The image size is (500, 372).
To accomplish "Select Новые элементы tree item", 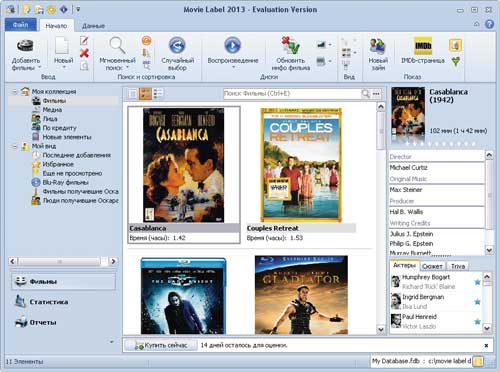I will pos(67,137).
